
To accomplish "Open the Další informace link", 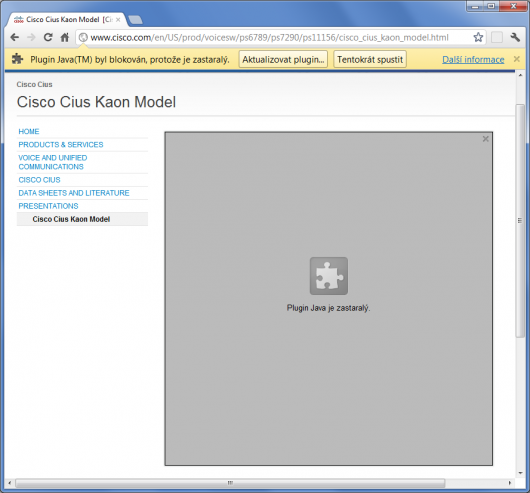I will (x=473, y=60).
